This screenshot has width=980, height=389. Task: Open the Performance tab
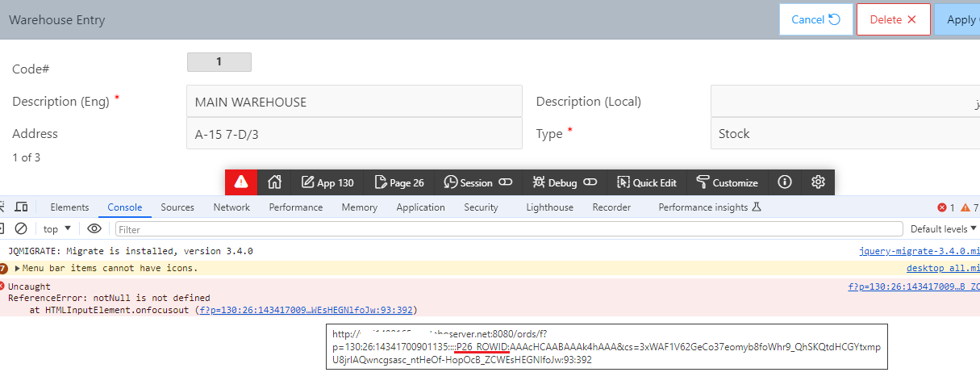pos(296,207)
